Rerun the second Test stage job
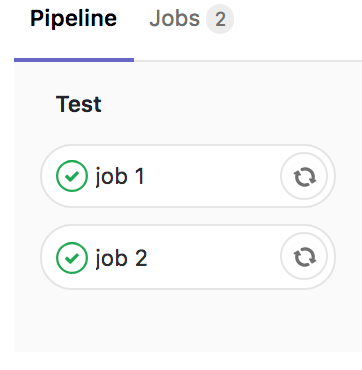This screenshot has height=370, width=362. (x=304, y=257)
